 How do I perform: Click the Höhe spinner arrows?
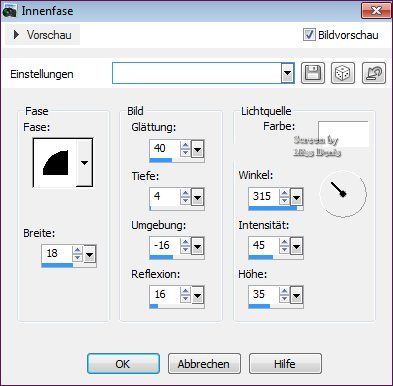pyautogui.click(x=284, y=295)
